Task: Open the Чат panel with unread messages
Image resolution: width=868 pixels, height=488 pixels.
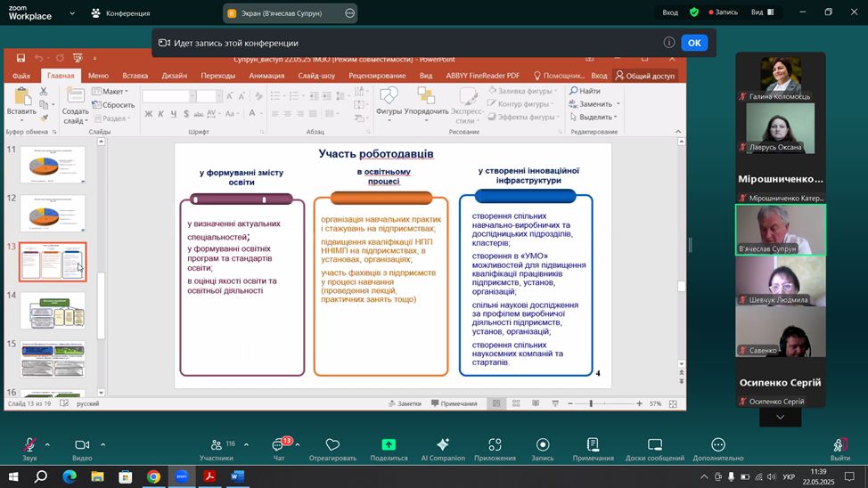Action: coord(277,445)
